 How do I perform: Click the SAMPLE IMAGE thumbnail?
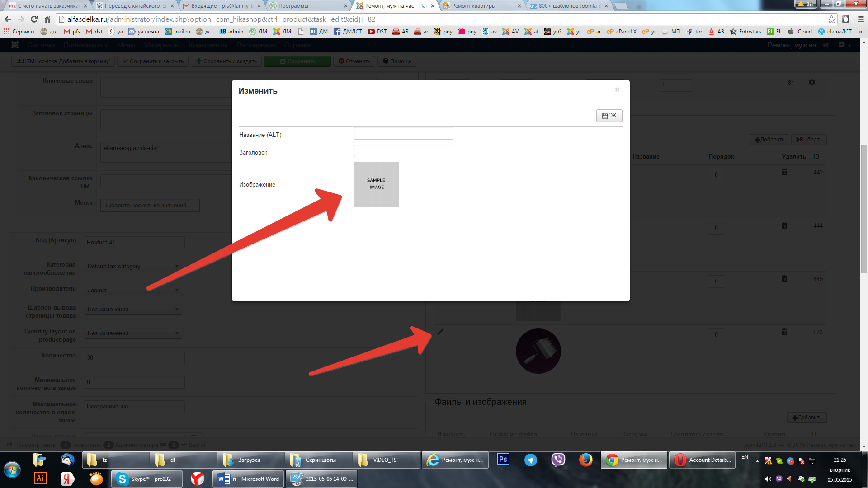(x=376, y=184)
